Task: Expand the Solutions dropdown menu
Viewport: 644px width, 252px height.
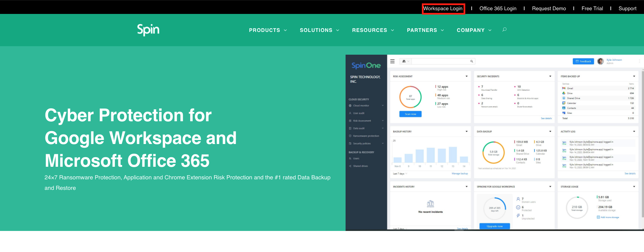Action: coord(319,30)
